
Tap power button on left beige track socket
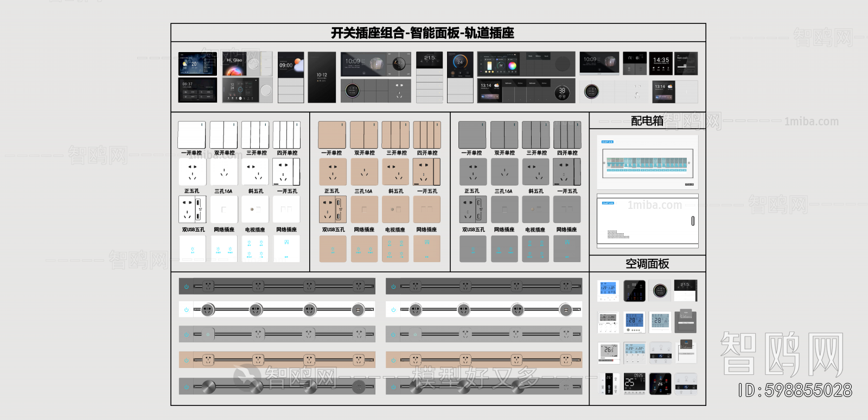coord(186,360)
